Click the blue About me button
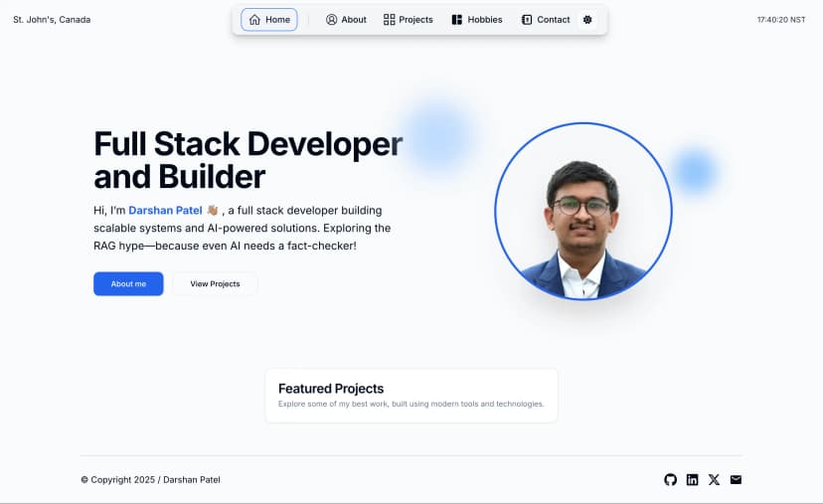 coord(128,283)
